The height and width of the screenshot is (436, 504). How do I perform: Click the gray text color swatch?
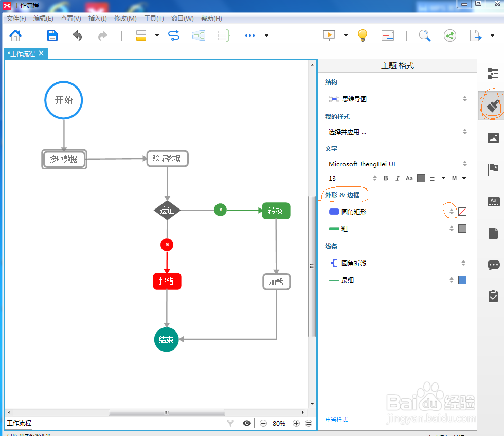(x=421, y=178)
